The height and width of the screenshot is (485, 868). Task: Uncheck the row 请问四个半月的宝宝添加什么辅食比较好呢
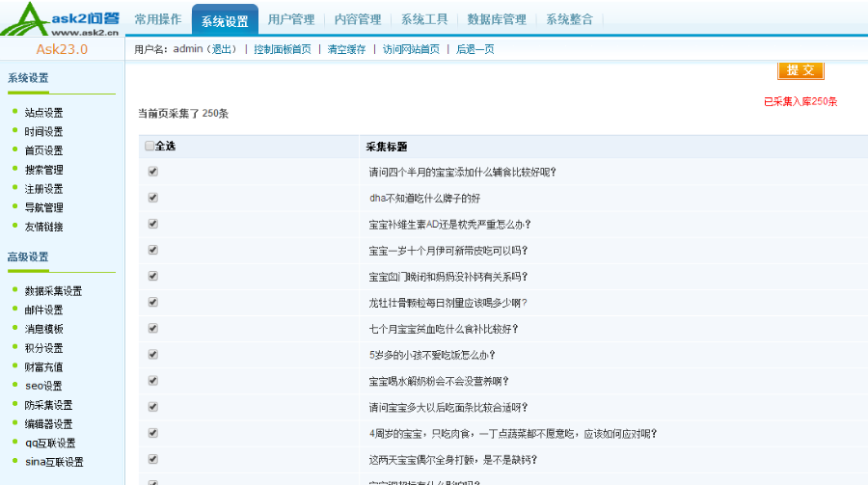tap(153, 172)
